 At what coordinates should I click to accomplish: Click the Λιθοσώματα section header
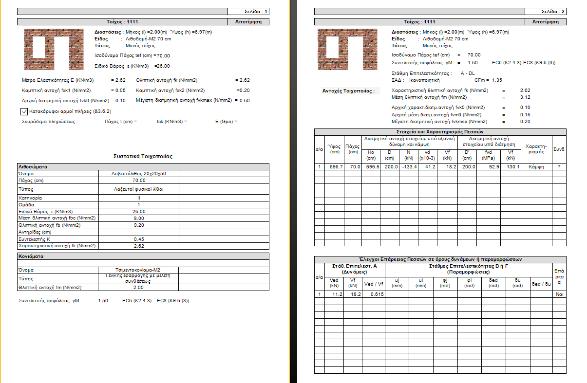point(143,167)
